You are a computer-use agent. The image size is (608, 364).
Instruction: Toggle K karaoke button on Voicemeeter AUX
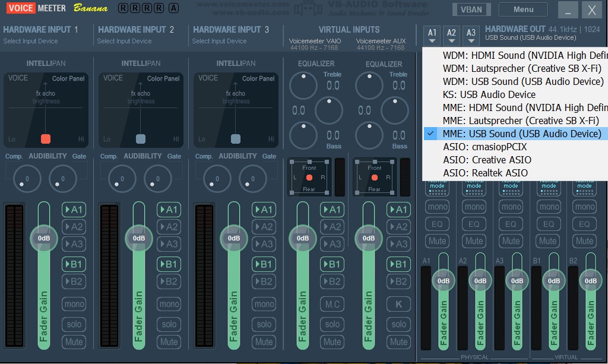398,304
